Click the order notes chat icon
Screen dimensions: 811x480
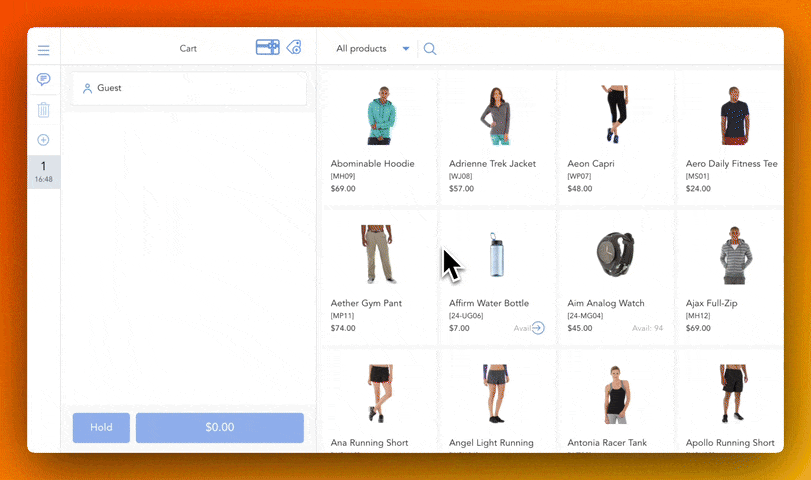43,80
